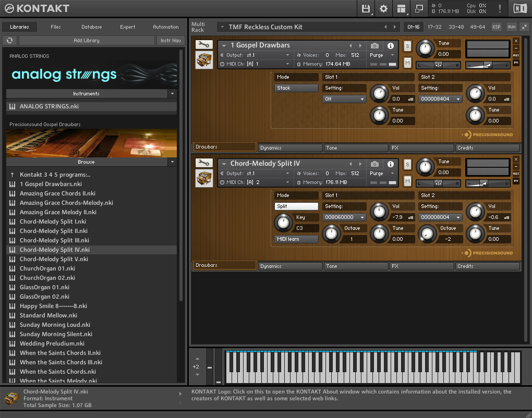Screen dimensions: 532x418
Task: Shift keyboard octave up arrow
Action: tap(197, 359)
